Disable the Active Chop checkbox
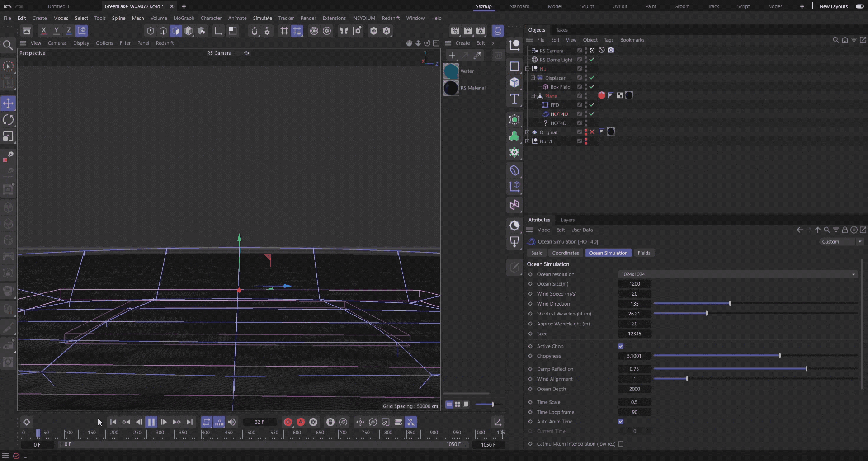This screenshot has height=461, width=868. pyautogui.click(x=621, y=347)
